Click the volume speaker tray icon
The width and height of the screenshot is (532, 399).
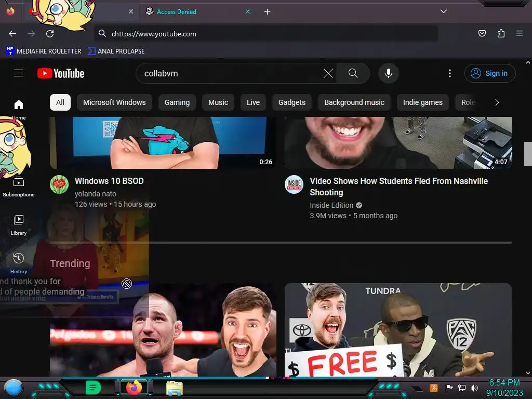[474, 388]
